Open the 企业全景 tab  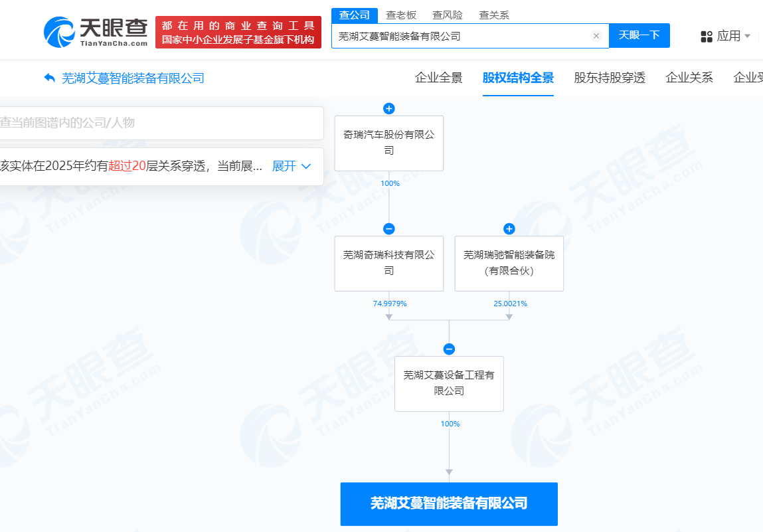coord(438,78)
